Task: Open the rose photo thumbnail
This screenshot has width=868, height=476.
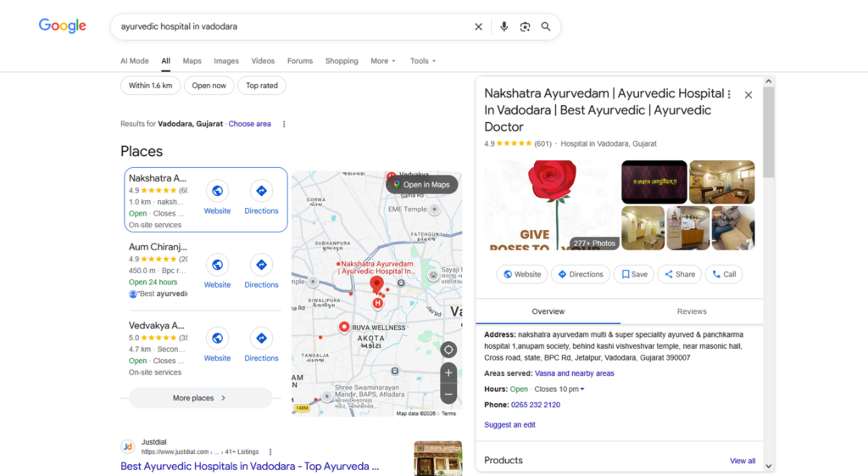Action: click(x=551, y=204)
